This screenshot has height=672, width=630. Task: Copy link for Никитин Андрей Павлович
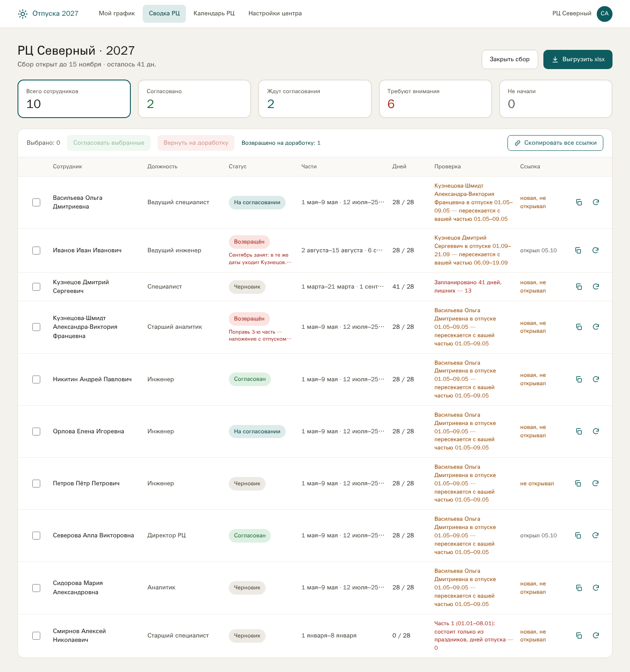[x=579, y=380]
